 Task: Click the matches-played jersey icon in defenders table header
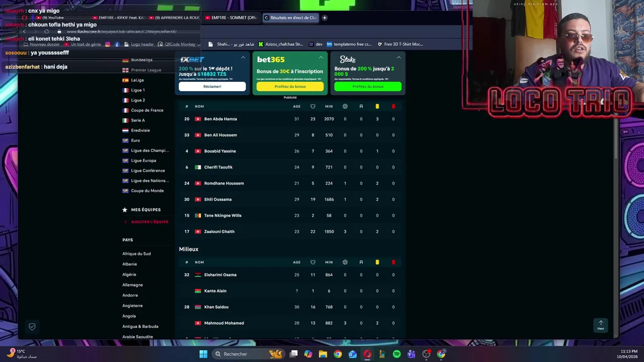(312, 107)
